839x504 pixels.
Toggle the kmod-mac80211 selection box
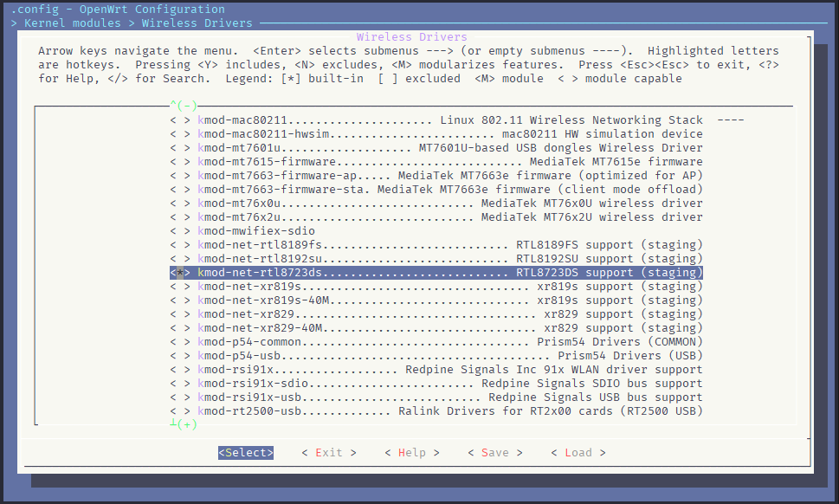click(180, 120)
